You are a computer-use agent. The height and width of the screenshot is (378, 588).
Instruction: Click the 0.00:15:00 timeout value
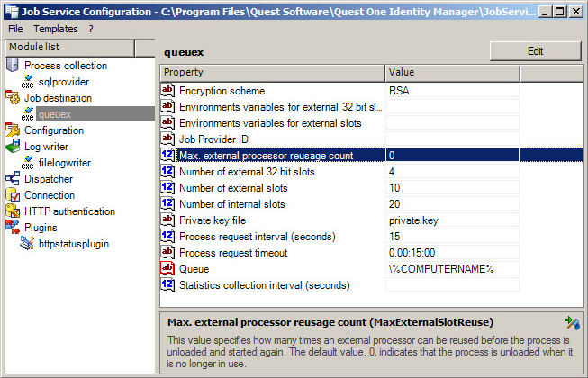pyautogui.click(x=452, y=253)
